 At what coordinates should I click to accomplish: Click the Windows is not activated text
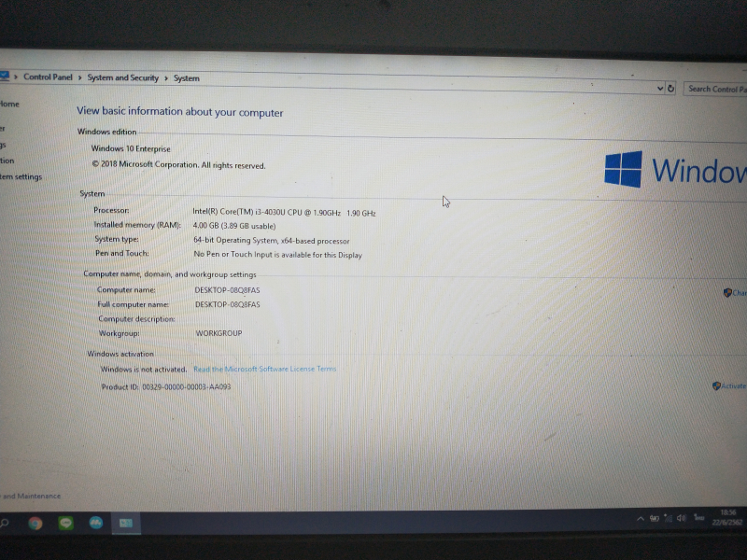point(144,369)
